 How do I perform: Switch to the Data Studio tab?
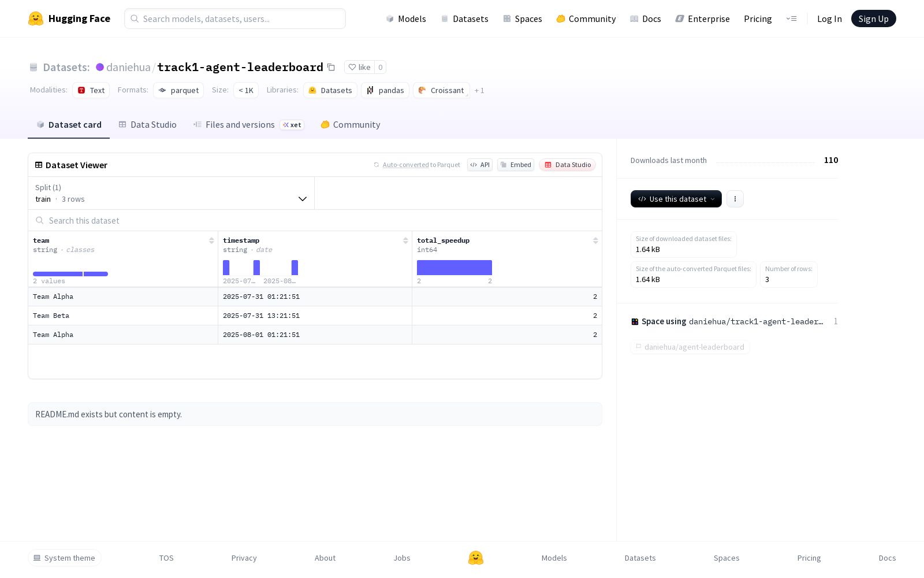[148, 125]
